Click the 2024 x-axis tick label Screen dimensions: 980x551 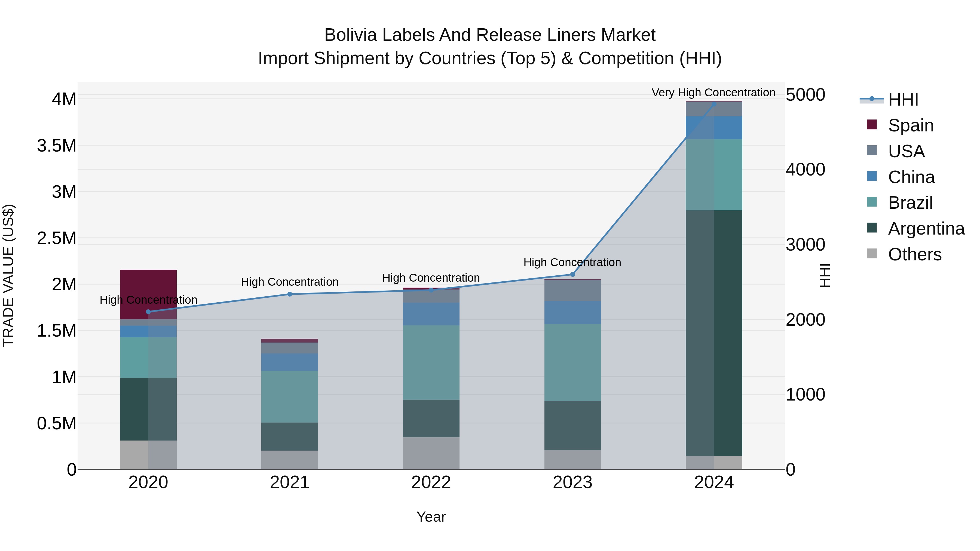pos(714,482)
